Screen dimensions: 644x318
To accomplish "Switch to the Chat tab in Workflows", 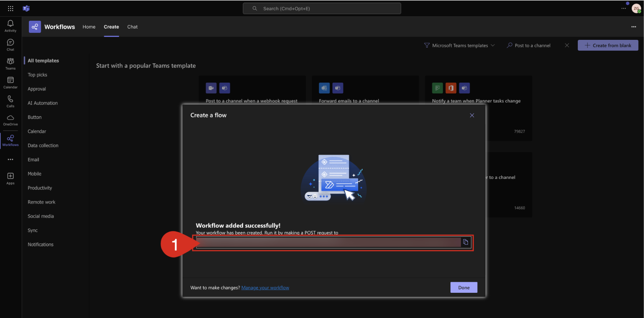I will click(x=133, y=27).
